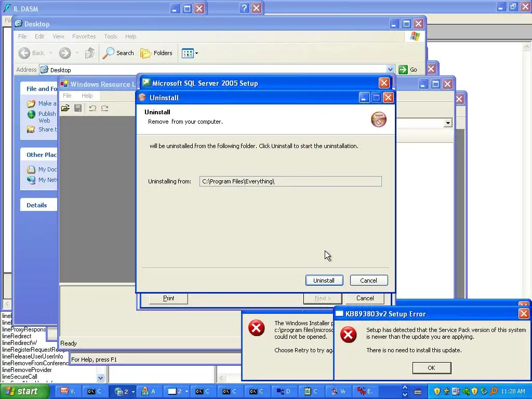The width and height of the screenshot is (532, 399).
Task: Click the redo icon in Resource Localization toolbar
Action: pyautogui.click(x=104, y=108)
